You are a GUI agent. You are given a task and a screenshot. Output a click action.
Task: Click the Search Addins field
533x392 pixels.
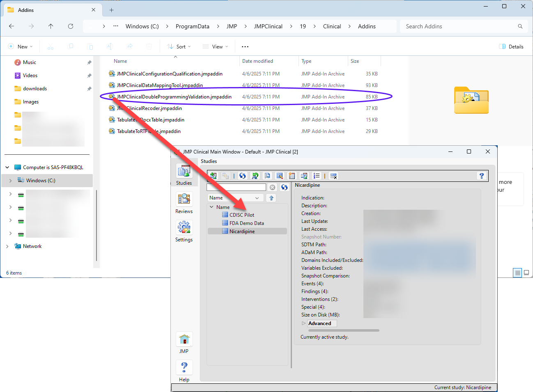(x=460, y=26)
